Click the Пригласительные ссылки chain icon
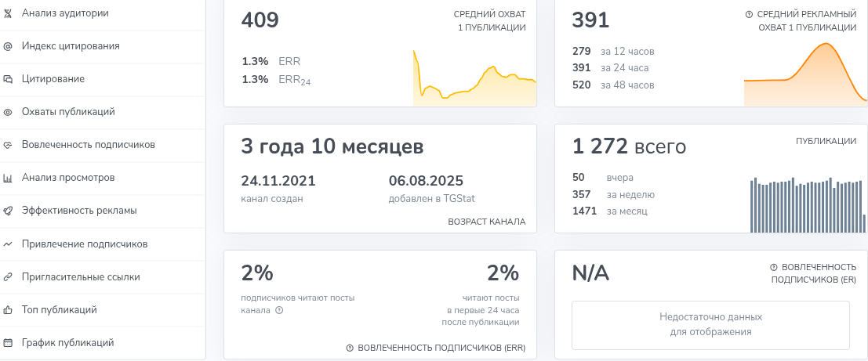Screen dimensions: 868x361 point(8,277)
